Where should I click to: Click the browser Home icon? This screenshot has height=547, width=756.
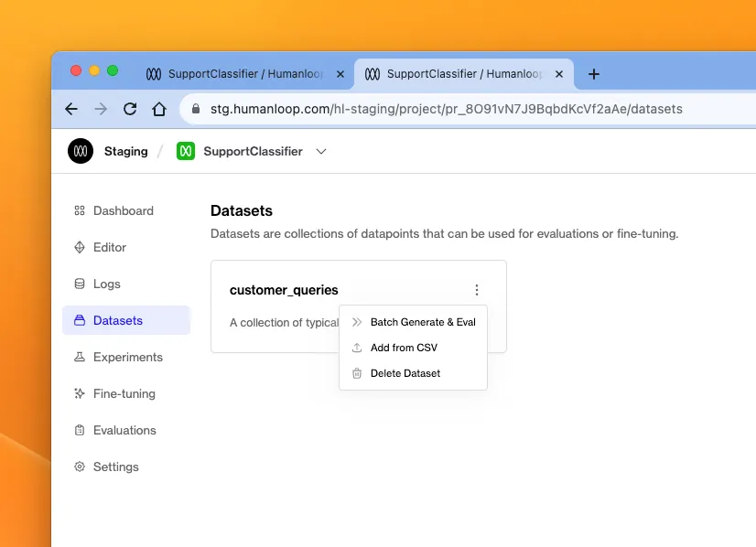pos(159,109)
